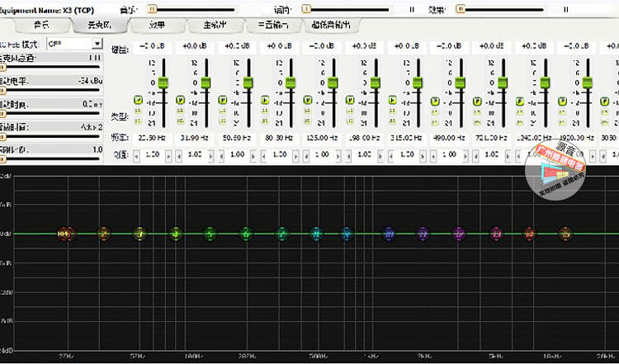The image size is (619, 364).
Task: Select EQ node 2 on the graph
Action: [103, 234]
